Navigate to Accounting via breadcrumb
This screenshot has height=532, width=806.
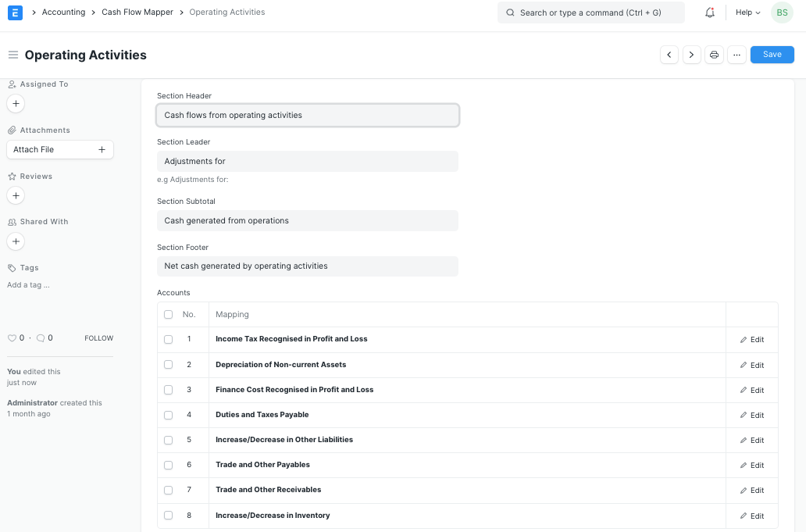pyautogui.click(x=63, y=12)
